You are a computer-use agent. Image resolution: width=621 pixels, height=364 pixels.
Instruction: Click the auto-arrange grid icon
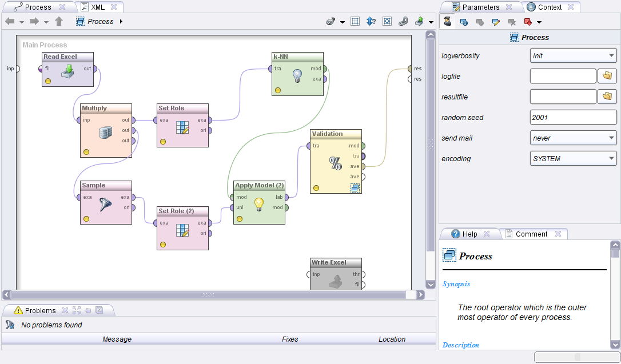click(x=355, y=21)
